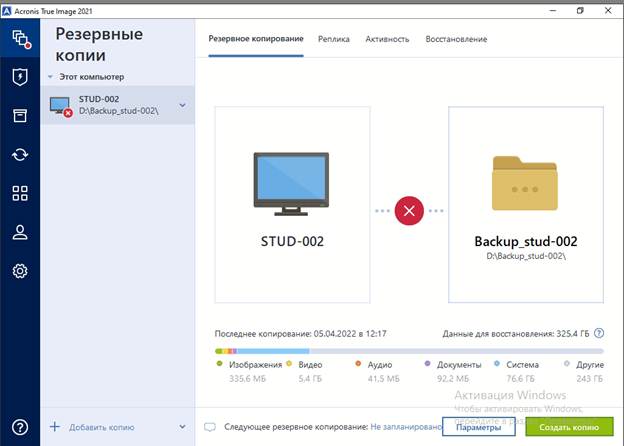Click the green 'Создать копию' button
Image resolution: width=624 pixels, height=446 pixels.
569,427
